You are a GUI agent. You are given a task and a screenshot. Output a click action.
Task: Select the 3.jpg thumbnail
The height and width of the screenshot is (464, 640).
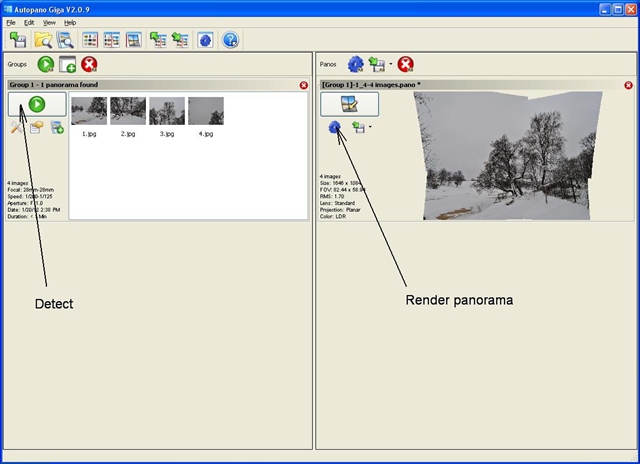click(167, 111)
